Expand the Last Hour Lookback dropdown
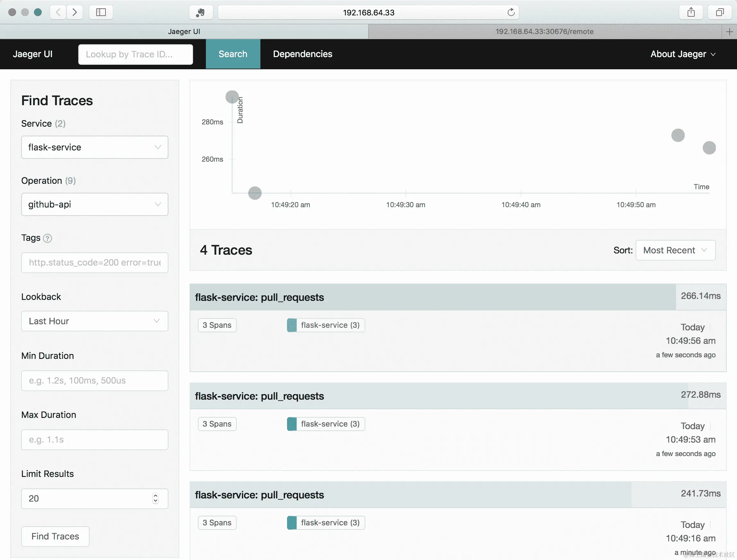The height and width of the screenshot is (560, 737). (94, 321)
